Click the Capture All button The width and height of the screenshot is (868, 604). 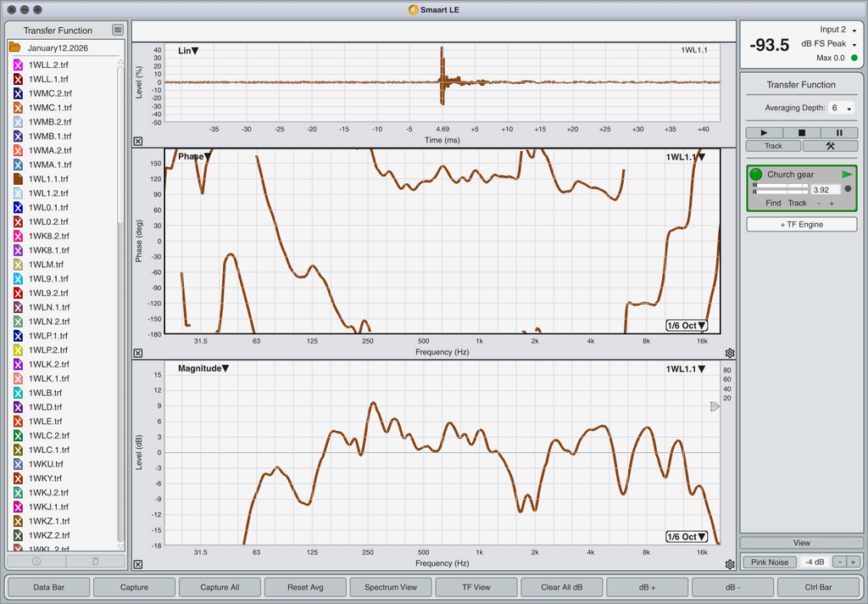218,587
